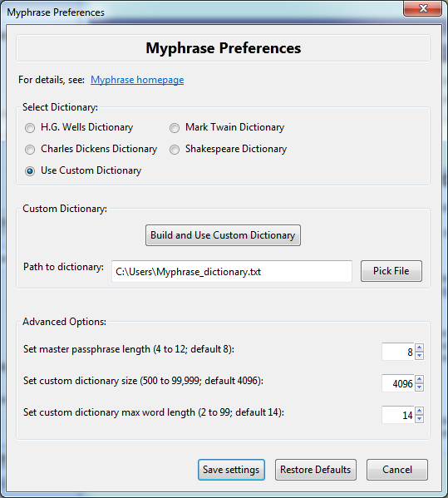Close the Myphrase Preferences window
Viewport: 448px width, 498px height.
[x=422, y=8]
